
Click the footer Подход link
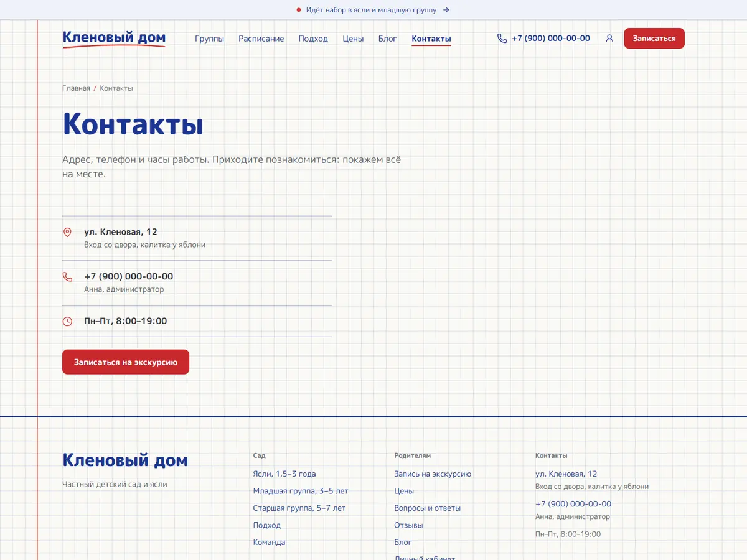[267, 525]
